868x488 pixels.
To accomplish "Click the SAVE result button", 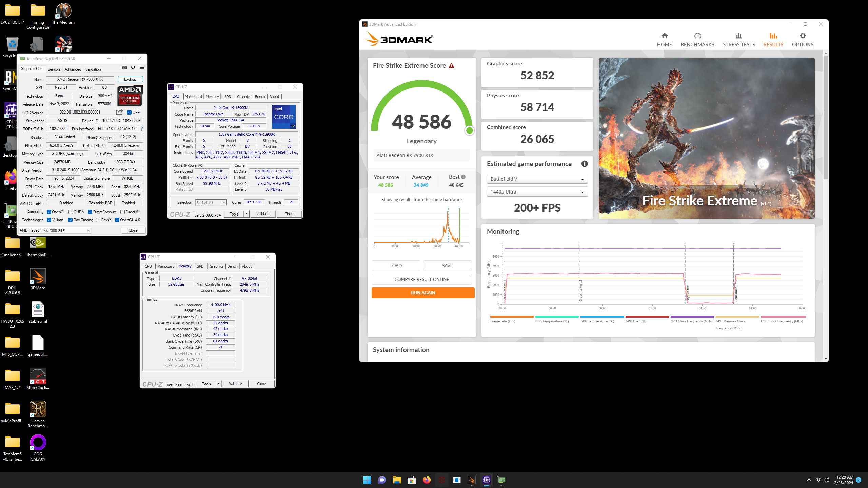I will coord(447,266).
